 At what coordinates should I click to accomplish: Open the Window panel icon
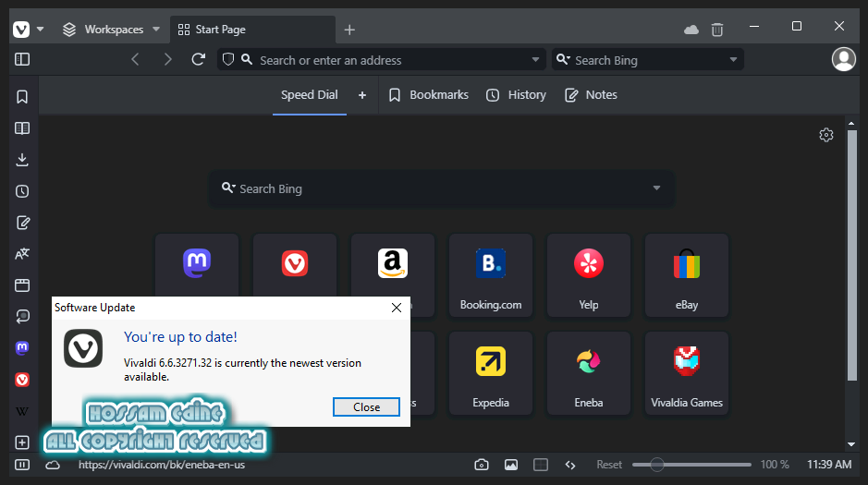22,285
